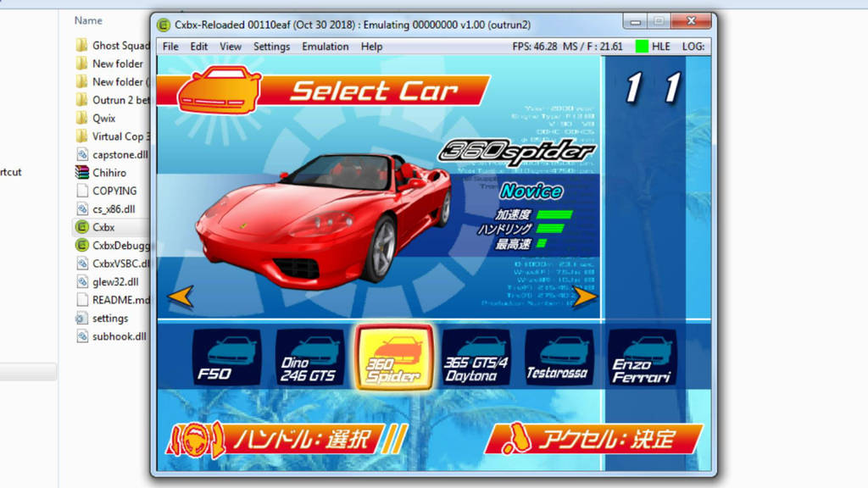Select the subhook.dll file
The width and height of the screenshot is (868, 488).
pos(111,335)
